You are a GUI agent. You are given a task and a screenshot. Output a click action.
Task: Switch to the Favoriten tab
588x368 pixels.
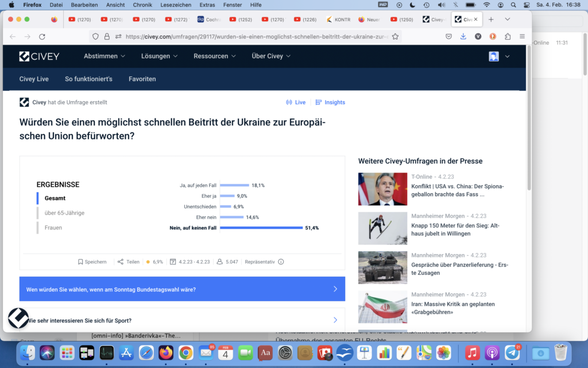[x=142, y=79]
